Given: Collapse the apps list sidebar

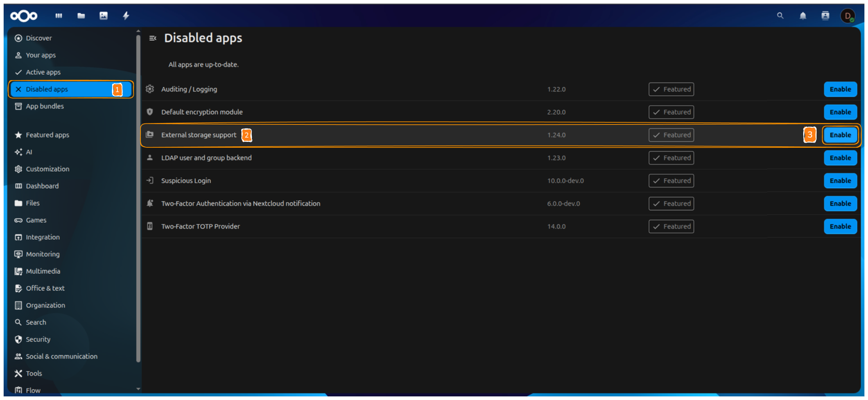Looking at the screenshot, I should click(x=152, y=38).
